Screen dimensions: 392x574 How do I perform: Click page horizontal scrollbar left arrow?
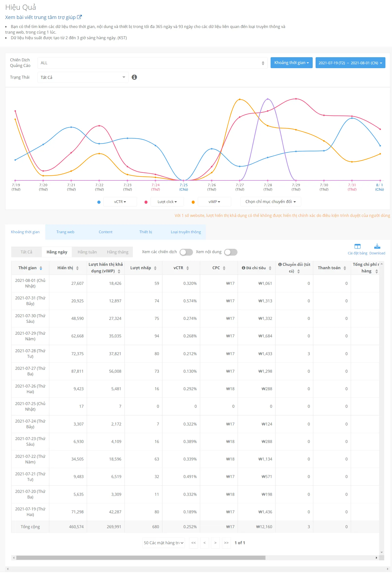[8, 569]
